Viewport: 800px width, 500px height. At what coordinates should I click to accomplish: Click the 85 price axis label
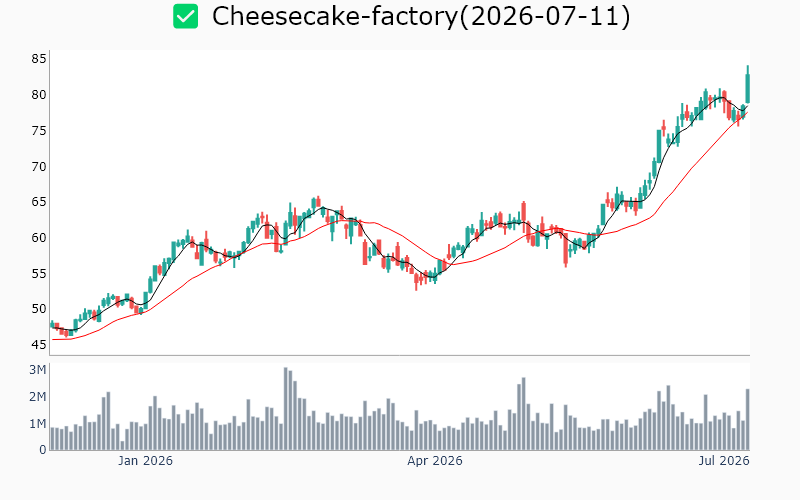pyautogui.click(x=39, y=59)
